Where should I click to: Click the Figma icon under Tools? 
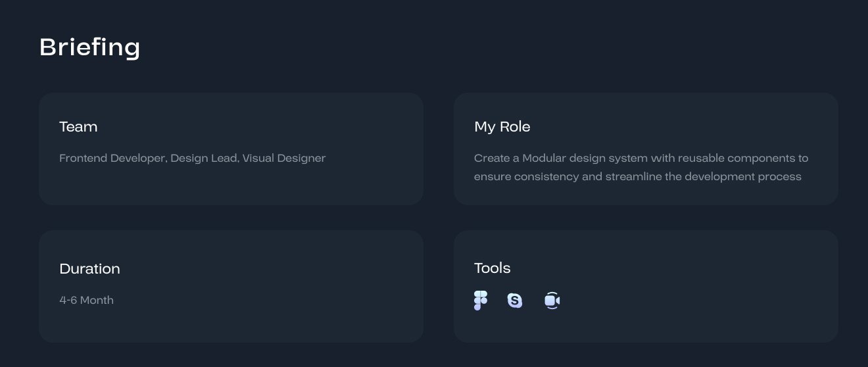(481, 301)
